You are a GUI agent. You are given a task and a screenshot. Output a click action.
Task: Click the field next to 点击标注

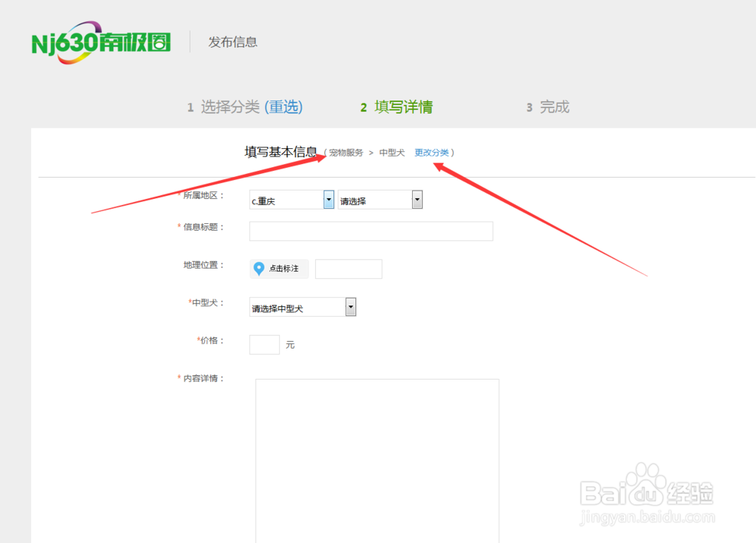point(349,268)
